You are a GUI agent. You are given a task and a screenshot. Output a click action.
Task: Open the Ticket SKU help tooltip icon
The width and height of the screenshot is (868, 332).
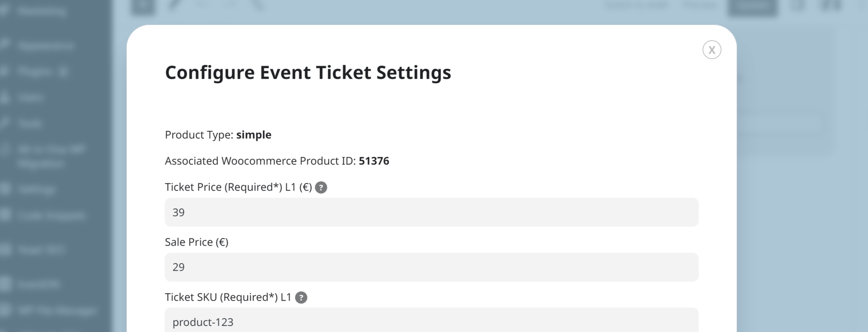click(301, 298)
